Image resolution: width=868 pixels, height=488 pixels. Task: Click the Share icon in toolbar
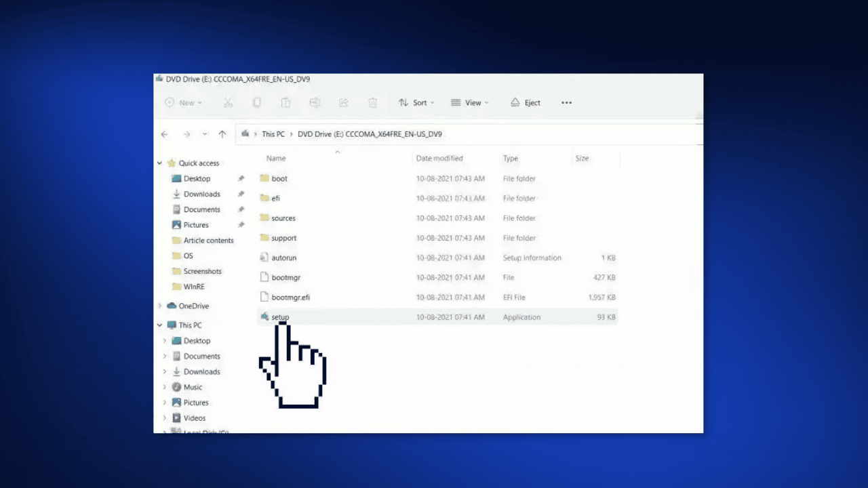tap(344, 102)
